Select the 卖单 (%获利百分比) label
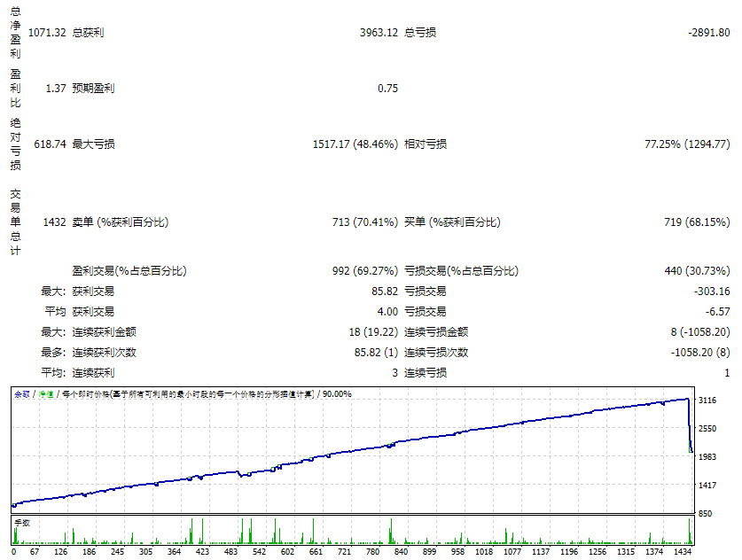Image resolution: width=742 pixels, height=560 pixels. pyautogui.click(x=121, y=222)
